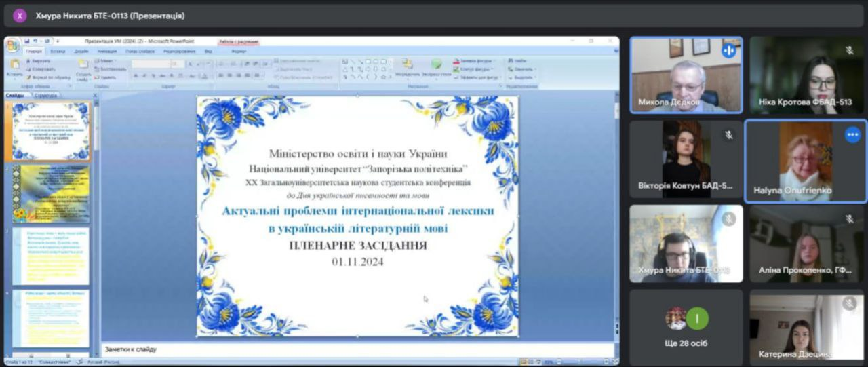Click the Save icon in quick access toolbar
The image size is (868, 367).
27,41
